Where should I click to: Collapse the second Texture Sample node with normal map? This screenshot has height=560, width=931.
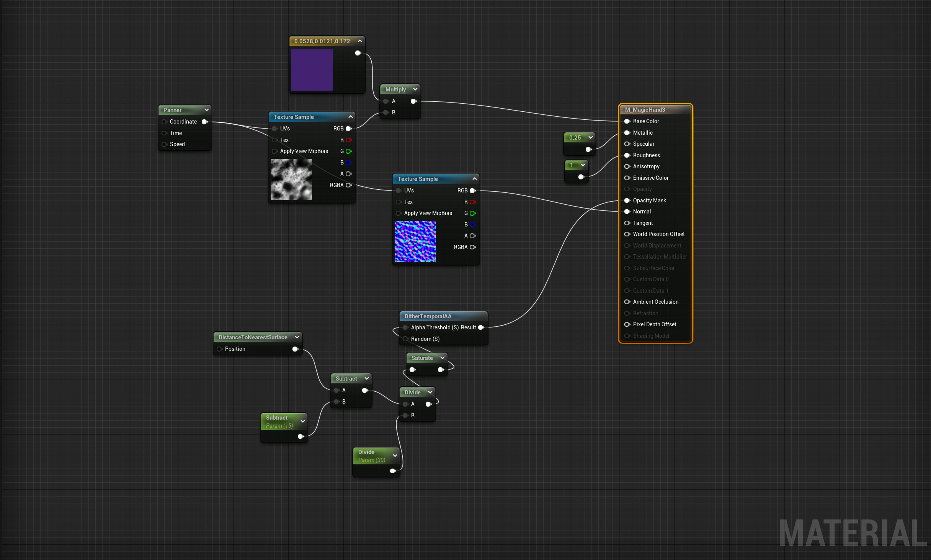pos(475,179)
